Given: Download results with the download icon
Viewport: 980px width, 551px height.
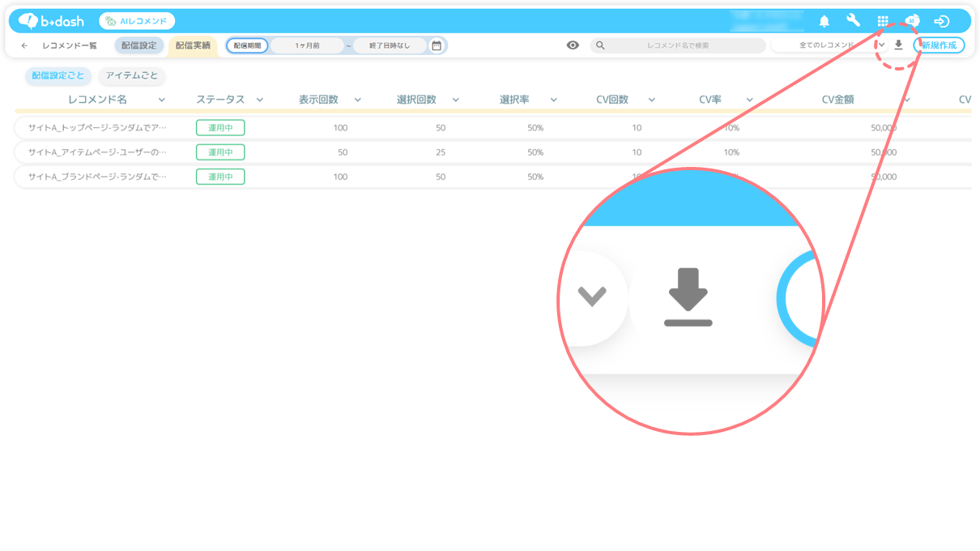Looking at the screenshot, I should (898, 45).
